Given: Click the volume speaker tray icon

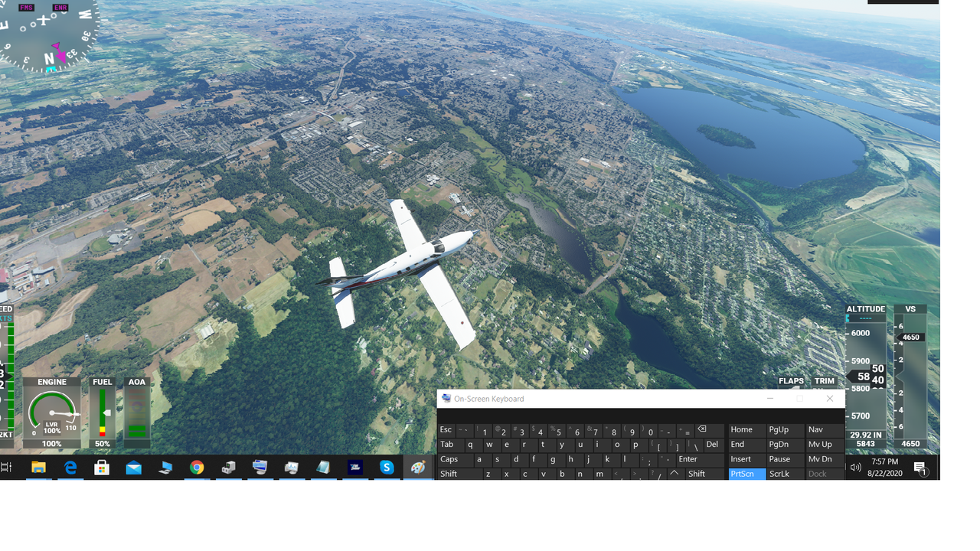Looking at the screenshot, I should tap(855, 468).
